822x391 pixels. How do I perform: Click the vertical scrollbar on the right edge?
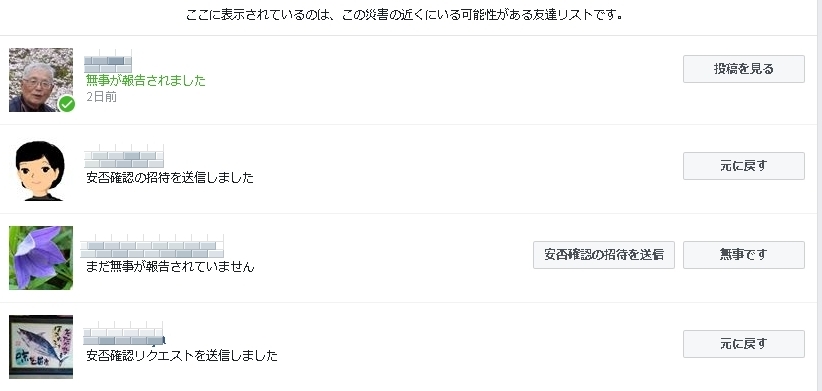pos(819,196)
